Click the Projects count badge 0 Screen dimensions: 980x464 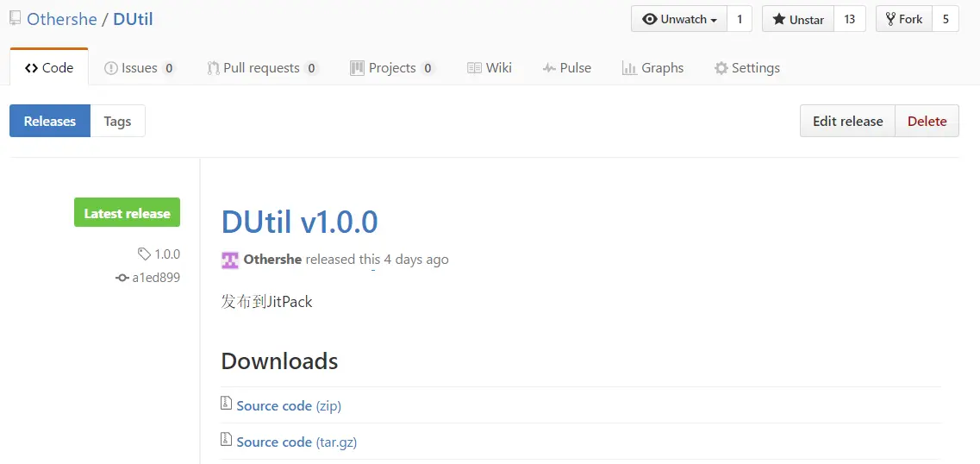[428, 68]
